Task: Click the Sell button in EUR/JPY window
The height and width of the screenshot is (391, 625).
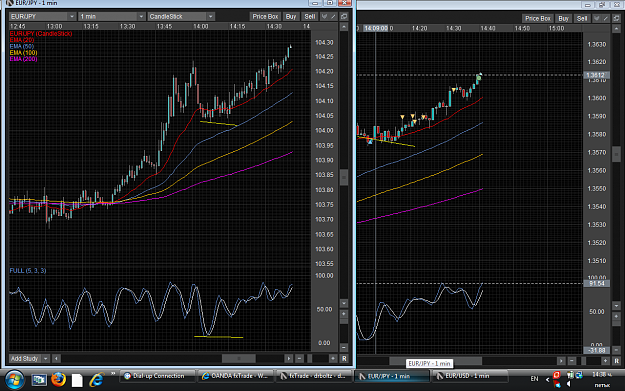Action: [x=310, y=16]
